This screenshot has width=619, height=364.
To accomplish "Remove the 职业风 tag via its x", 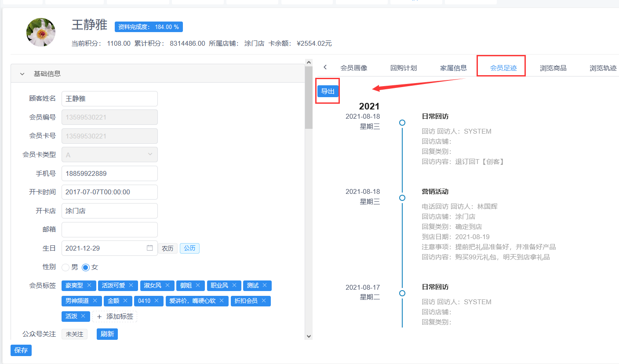I will pos(234,285).
